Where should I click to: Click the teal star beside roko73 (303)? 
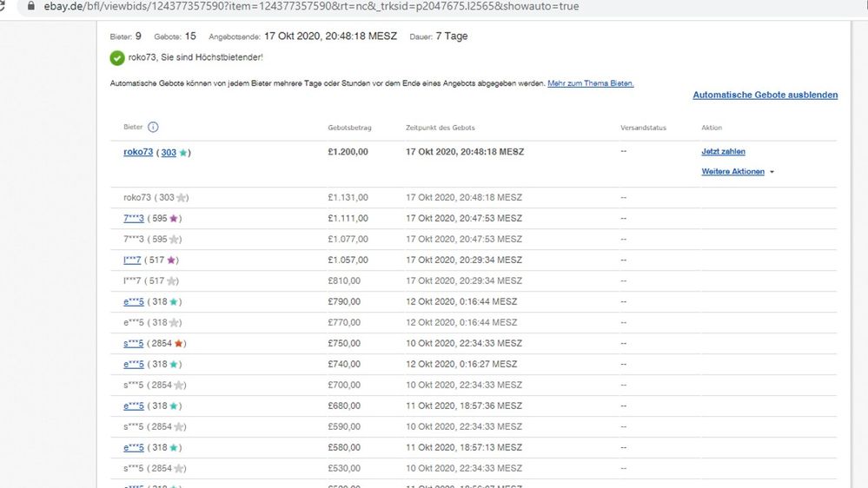click(183, 153)
